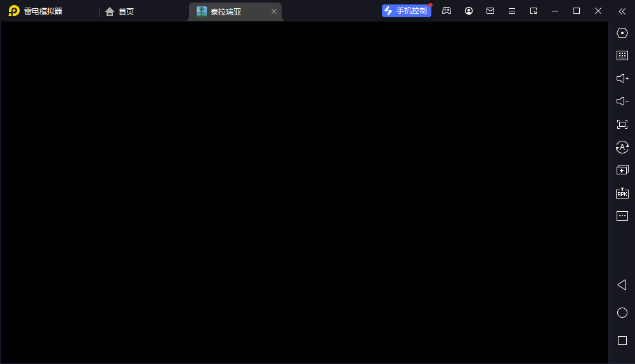Install APK using the APK icon

click(622, 193)
